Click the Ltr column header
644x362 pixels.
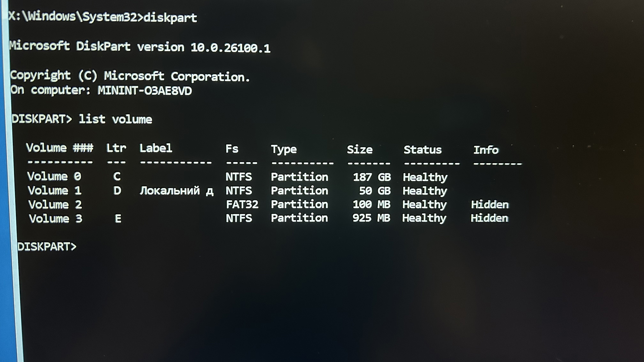pyautogui.click(x=116, y=148)
